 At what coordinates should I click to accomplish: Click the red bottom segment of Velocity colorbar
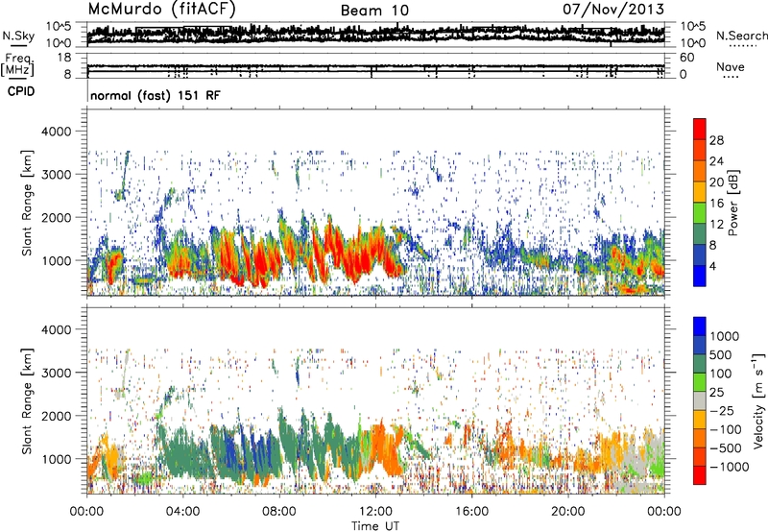pyautogui.click(x=700, y=475)
